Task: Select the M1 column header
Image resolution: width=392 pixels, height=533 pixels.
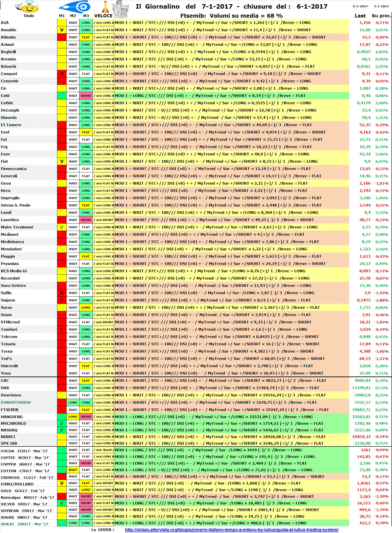Action: click(x=62, y=16)
